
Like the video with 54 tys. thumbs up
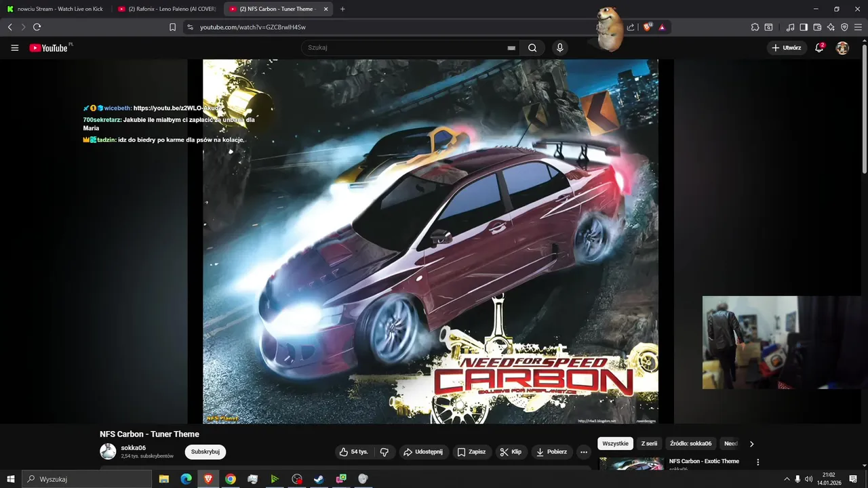click(x=353, y=452)
